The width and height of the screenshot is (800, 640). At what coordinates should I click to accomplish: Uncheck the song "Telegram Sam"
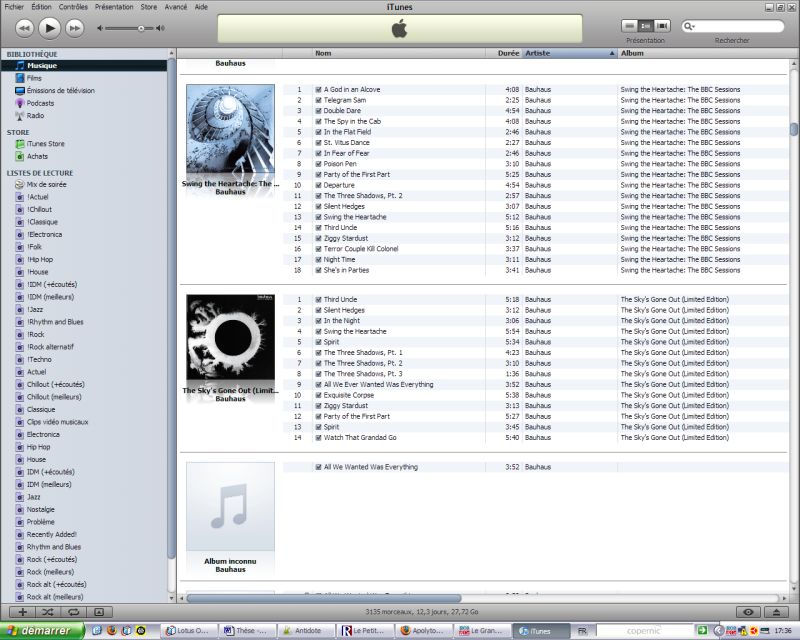318,100
